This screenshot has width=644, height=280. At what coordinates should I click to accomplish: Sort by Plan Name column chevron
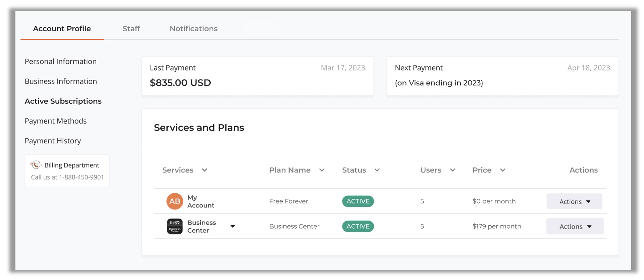tap(322, 170)
